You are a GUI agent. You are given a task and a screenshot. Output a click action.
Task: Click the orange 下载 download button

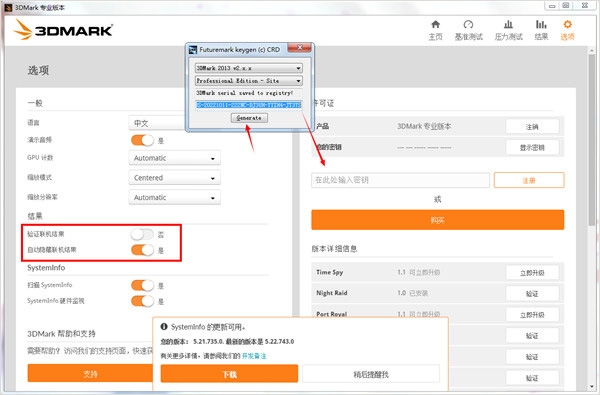pos(229,374)
